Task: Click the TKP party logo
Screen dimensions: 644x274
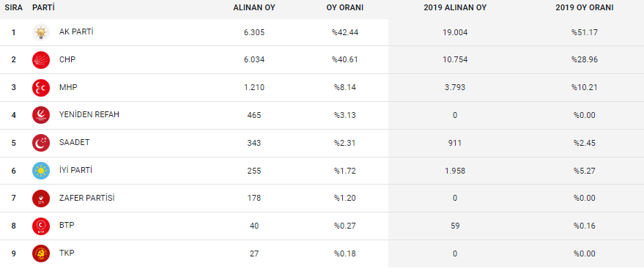Action: click(41, 253)
